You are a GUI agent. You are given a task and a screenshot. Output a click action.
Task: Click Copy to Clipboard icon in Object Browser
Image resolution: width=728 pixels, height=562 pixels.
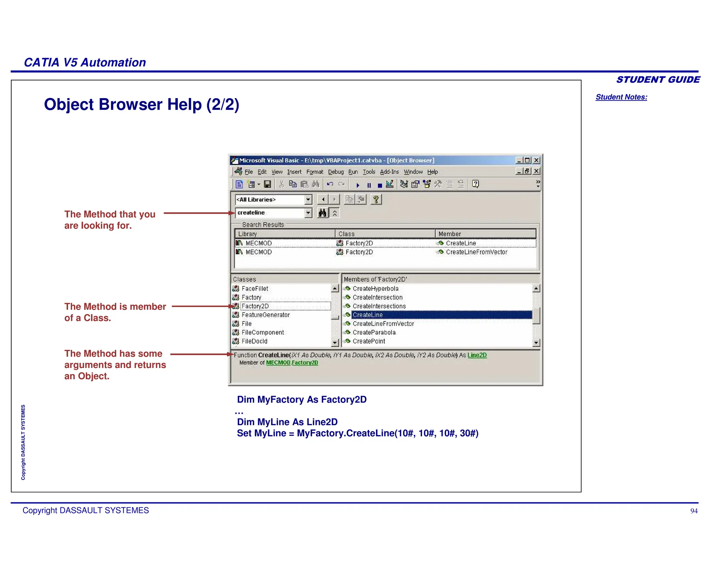click(x=349, y=199)
